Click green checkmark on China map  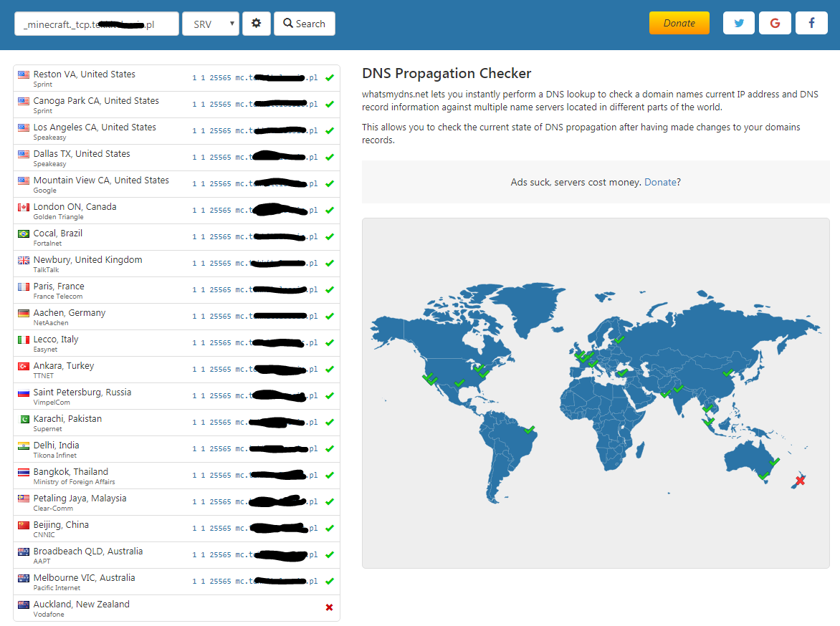727,372
